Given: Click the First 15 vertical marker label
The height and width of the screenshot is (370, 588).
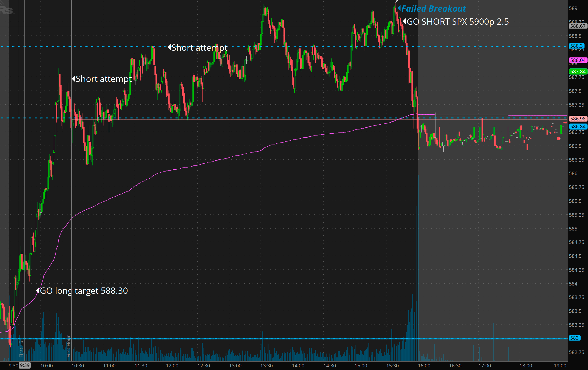Looking at the screenshot, I should 21,349.
